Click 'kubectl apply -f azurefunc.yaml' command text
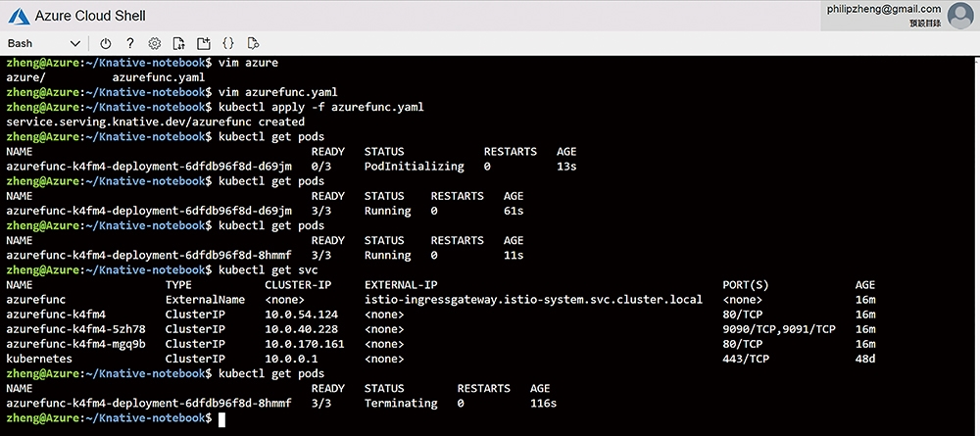980x436 pixels. click(321, 108)
